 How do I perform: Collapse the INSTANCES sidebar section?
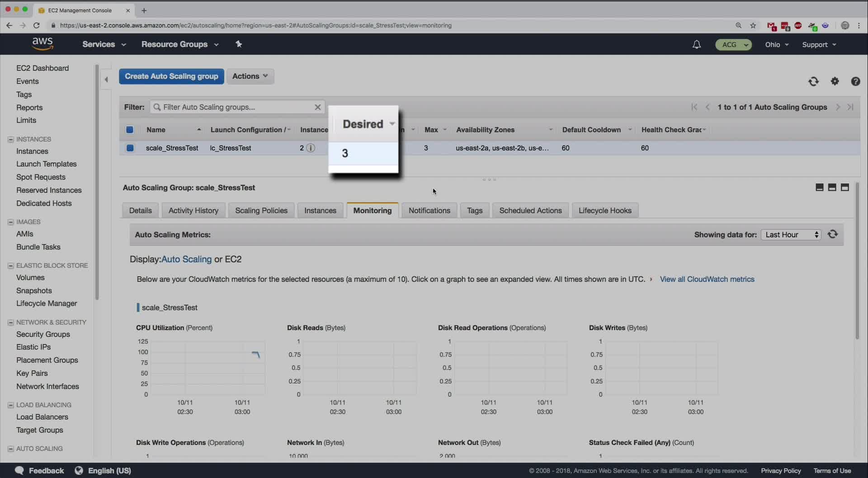point(11,139)
